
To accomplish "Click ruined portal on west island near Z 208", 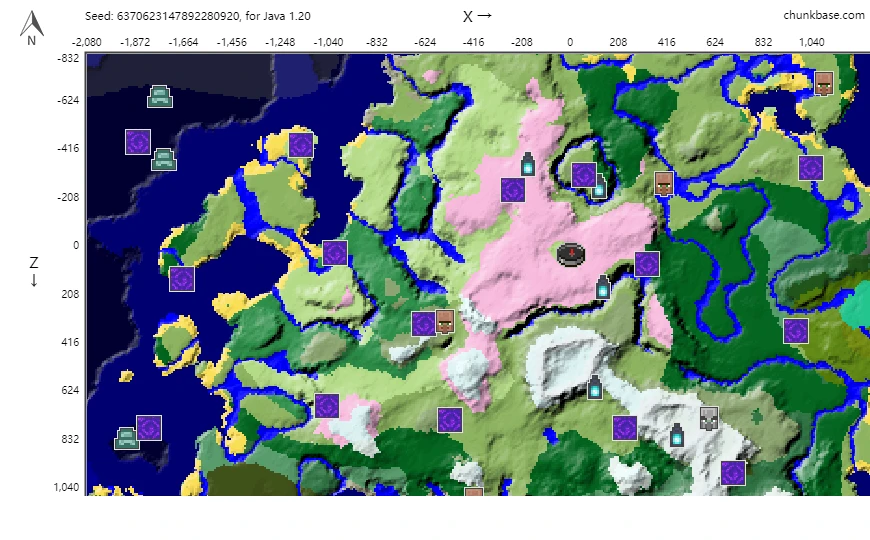I will [182, 279].
